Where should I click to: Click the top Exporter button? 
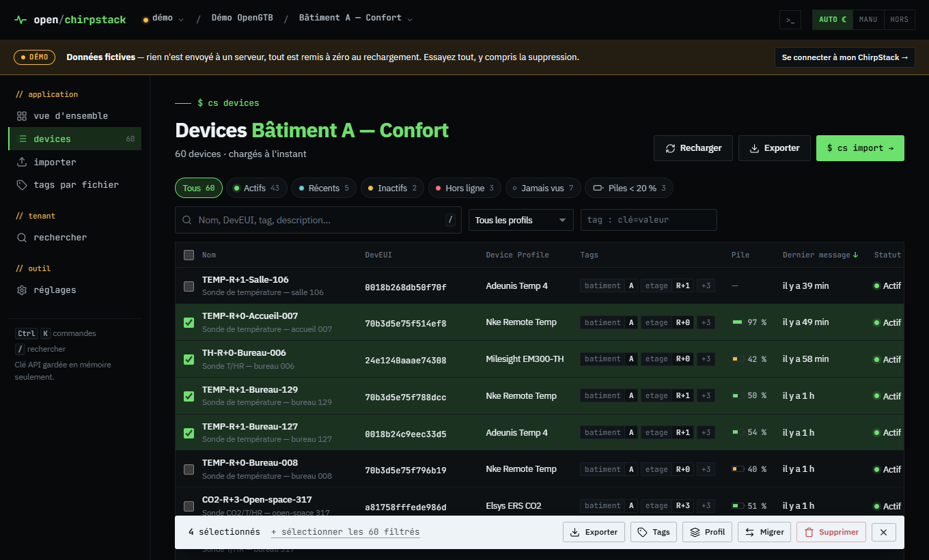point(775,148)
